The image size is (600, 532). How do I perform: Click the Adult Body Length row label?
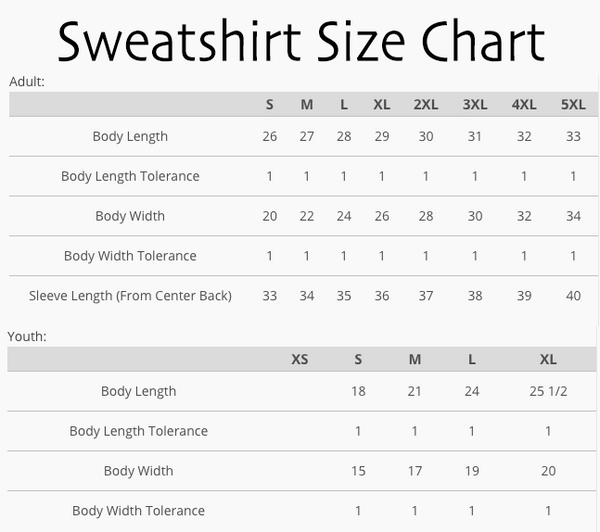130,137
